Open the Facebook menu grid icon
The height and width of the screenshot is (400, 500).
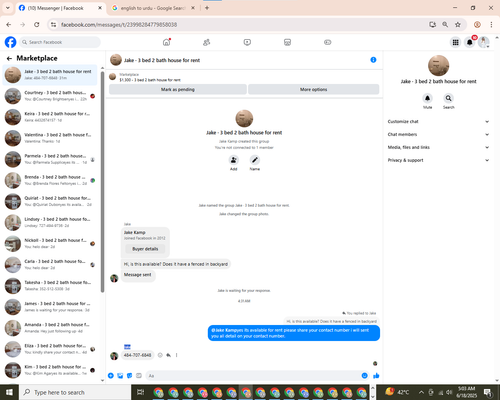tap(455, 42)
